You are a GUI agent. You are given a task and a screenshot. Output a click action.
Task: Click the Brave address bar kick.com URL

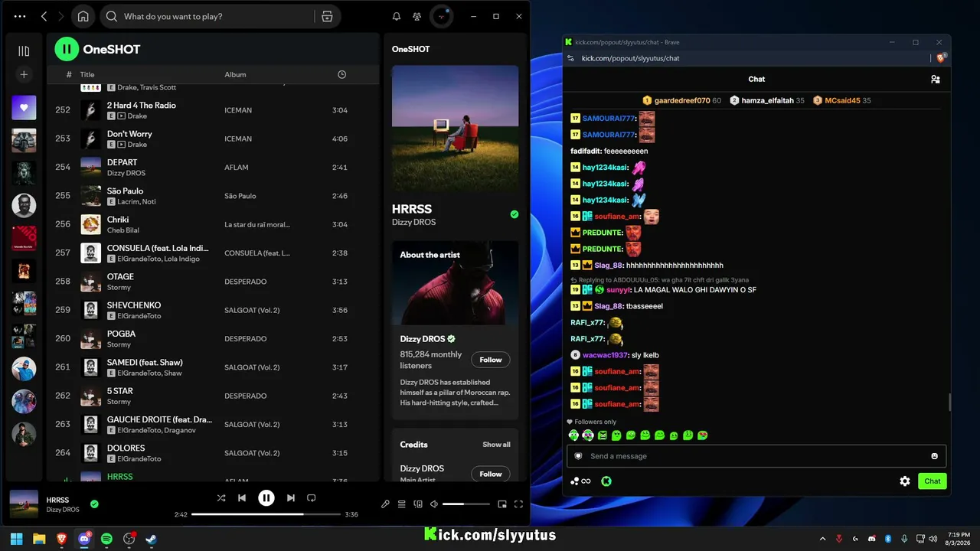click(x=630, y=58)
